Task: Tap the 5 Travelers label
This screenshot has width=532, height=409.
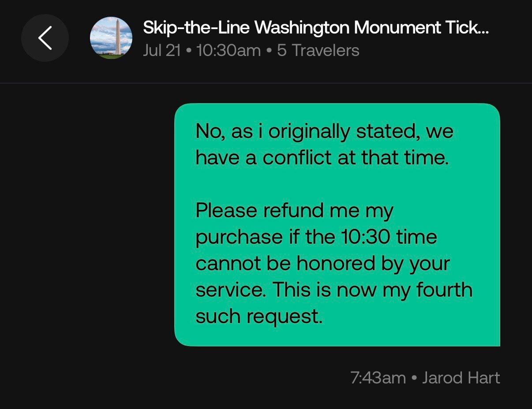Action: point(318,50)
